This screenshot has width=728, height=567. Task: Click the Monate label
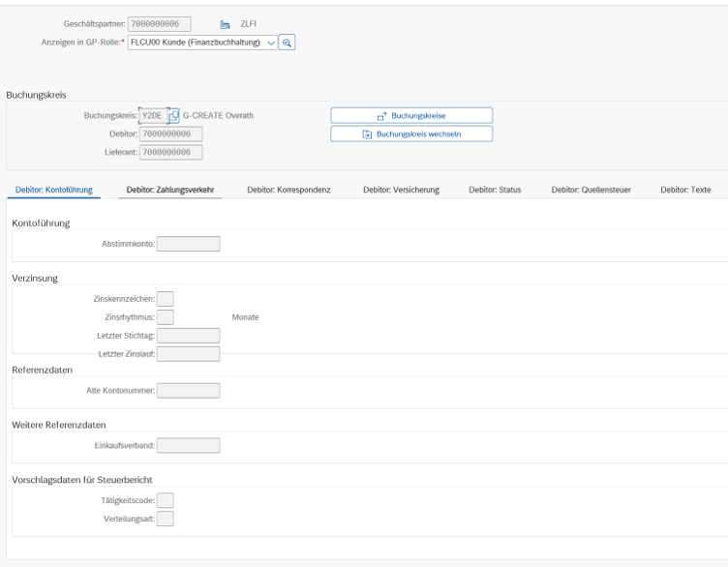pyautogui.click(x=245, y=317)
